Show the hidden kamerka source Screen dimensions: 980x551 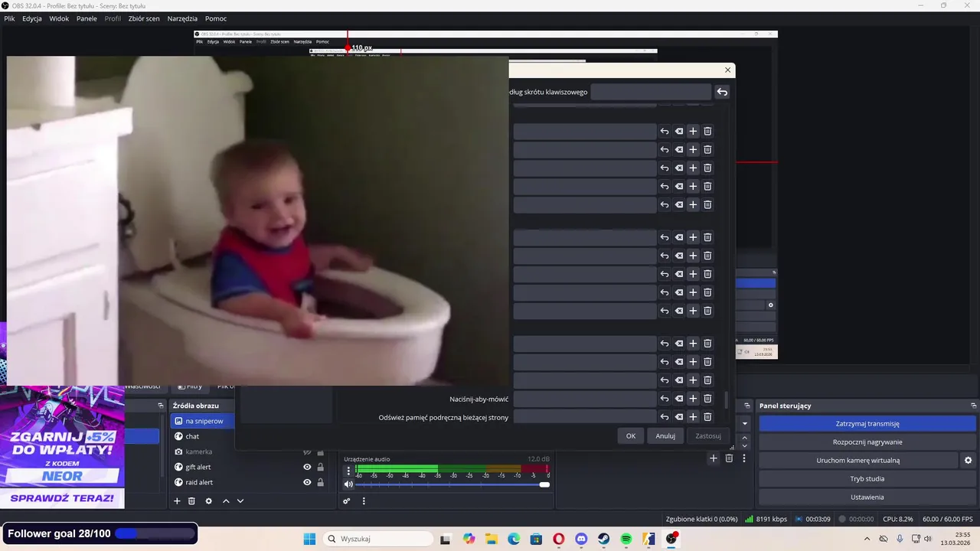(x=307, y=452)
